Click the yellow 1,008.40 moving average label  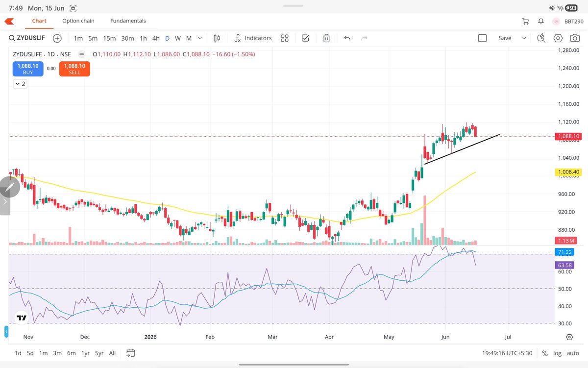click(x=568, y=172)
